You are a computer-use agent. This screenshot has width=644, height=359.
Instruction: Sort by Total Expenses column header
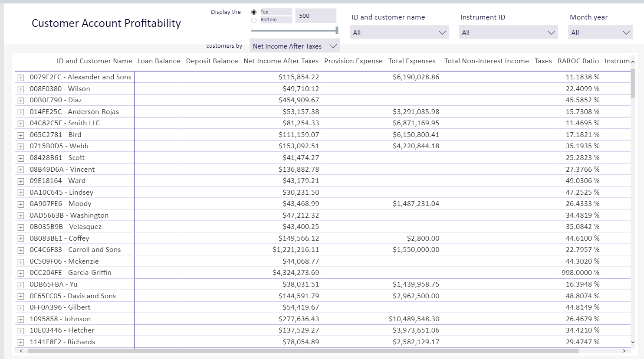coord(412,61)
